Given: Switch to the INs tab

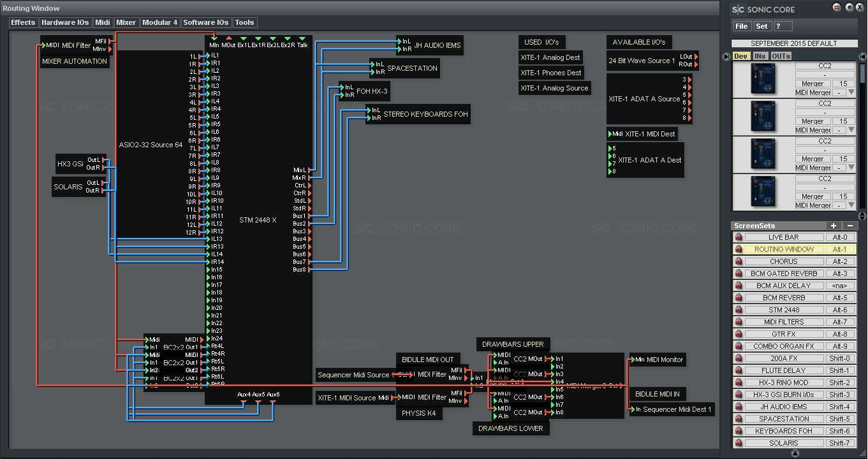Looking at the screenshot, I should coord(760,56).
